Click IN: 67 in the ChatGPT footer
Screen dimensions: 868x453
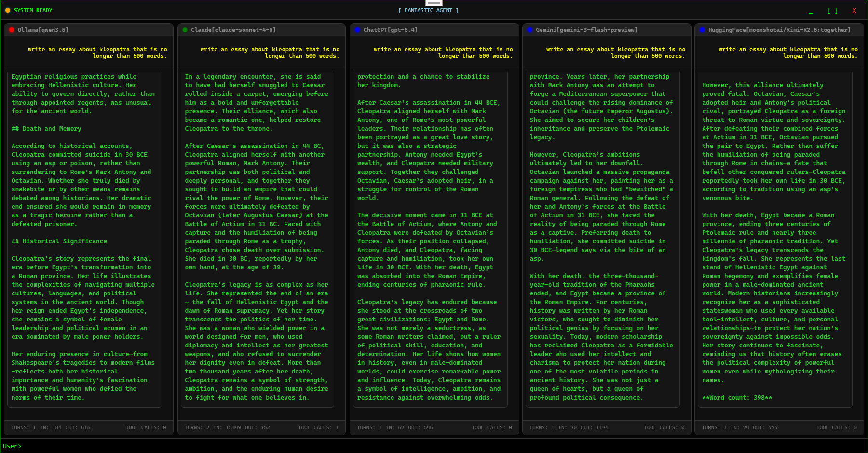coord(395,427)
